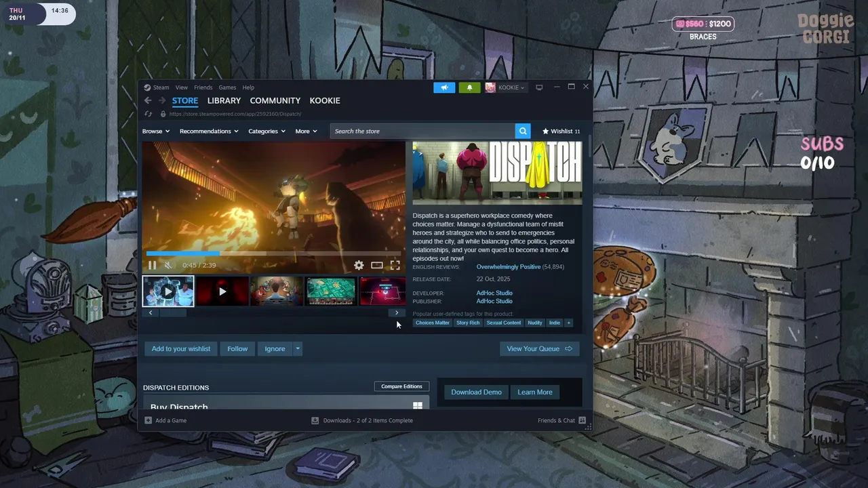Image resolution: width=868 pixels, height=488 pixels.
Task: Toggle theater mode on the video
Action: [377, 265]
